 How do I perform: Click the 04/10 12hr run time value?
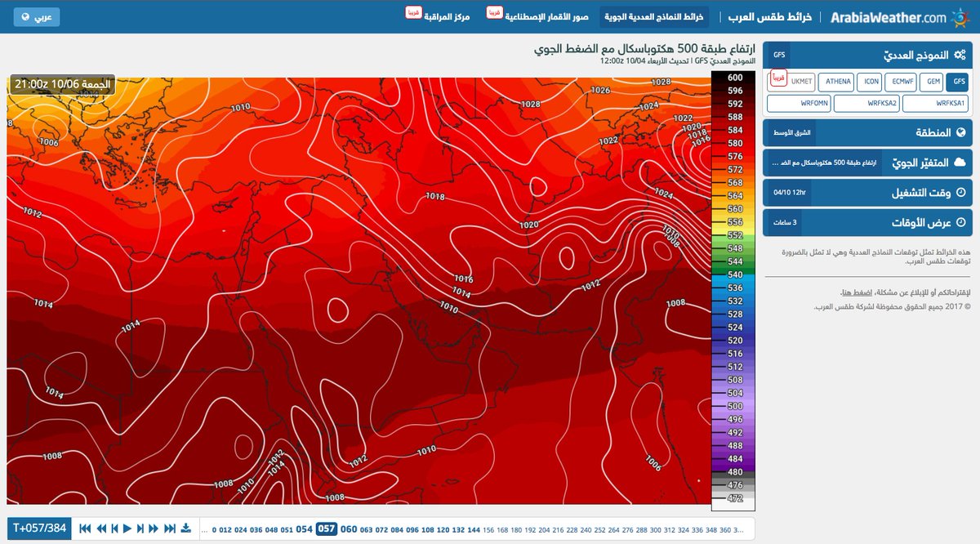point(789,193)
